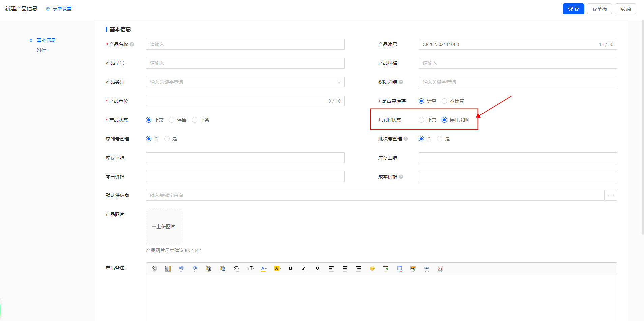Image resolution: width=644 pixels, height=321 pixels.
Task: Click the 产品单位 input field
Action: tap(245, 101)
